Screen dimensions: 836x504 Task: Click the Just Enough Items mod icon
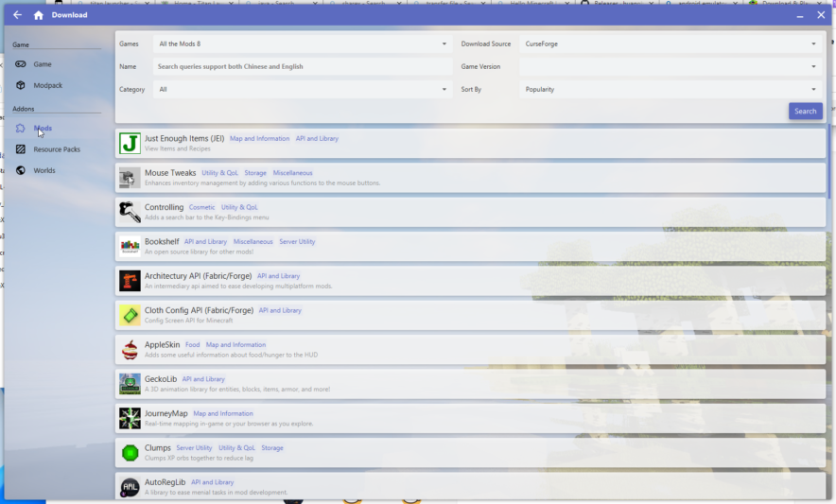coord(130,143)
